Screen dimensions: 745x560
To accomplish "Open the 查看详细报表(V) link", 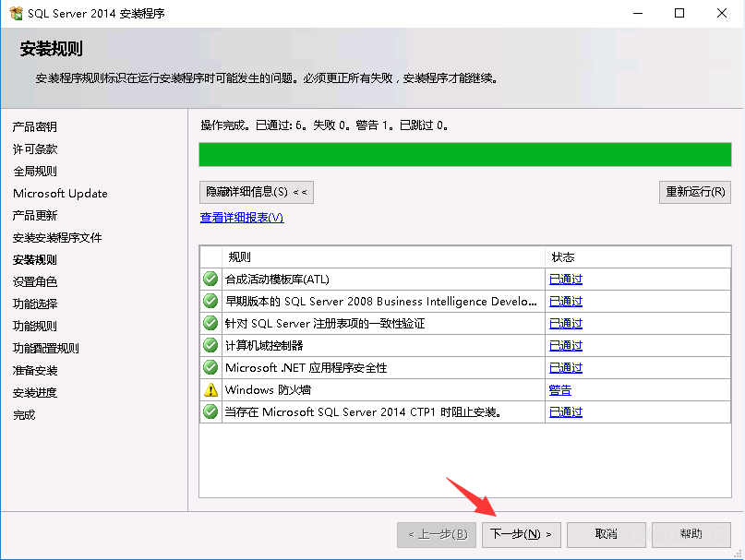I will [242, 218].
